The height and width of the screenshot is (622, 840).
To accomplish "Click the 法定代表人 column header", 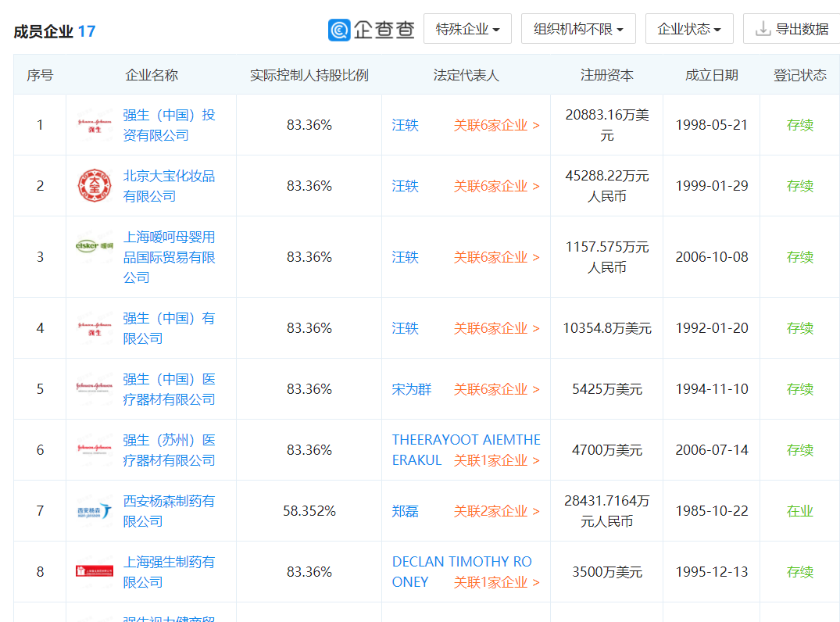I will click(466, 75).
